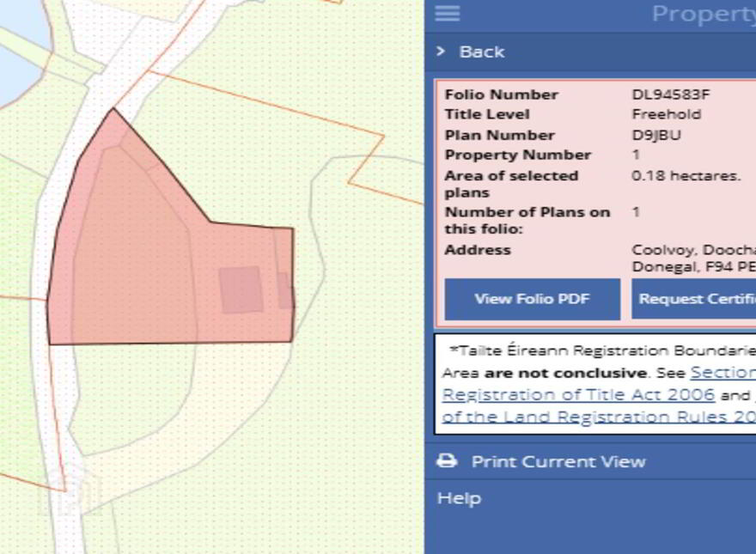The image size is (756, 554).
Task: Click the Folio Number label
Action: (x=502, y=94)
